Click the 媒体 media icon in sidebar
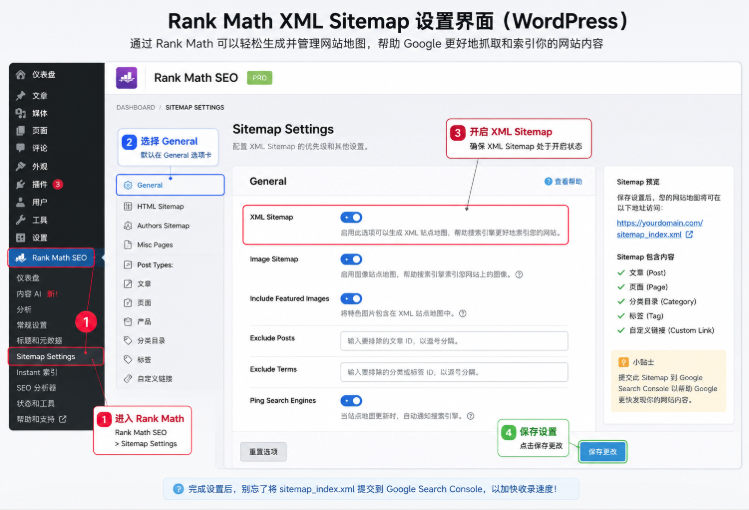 [21, 113]
